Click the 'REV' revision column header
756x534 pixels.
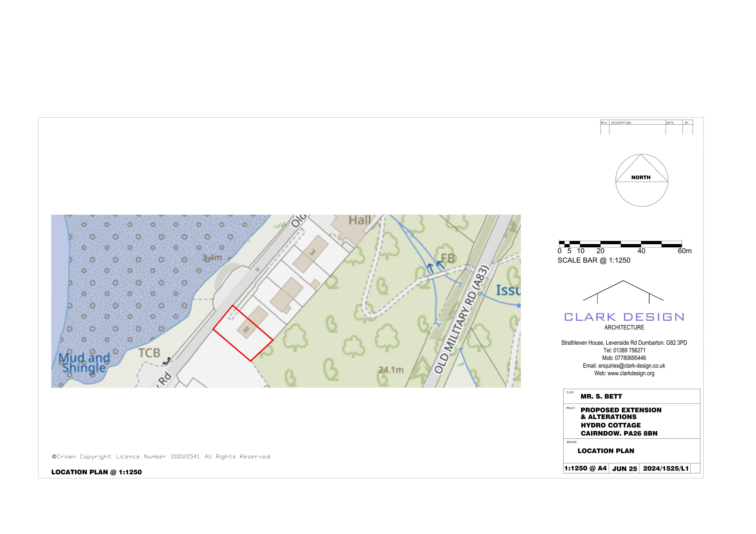click(x=604, y=123)
